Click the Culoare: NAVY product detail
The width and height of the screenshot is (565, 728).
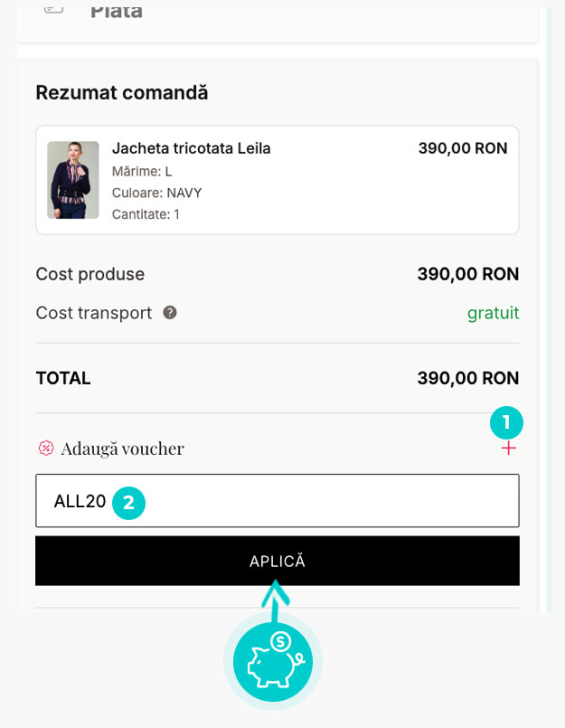tap(156, 193)
